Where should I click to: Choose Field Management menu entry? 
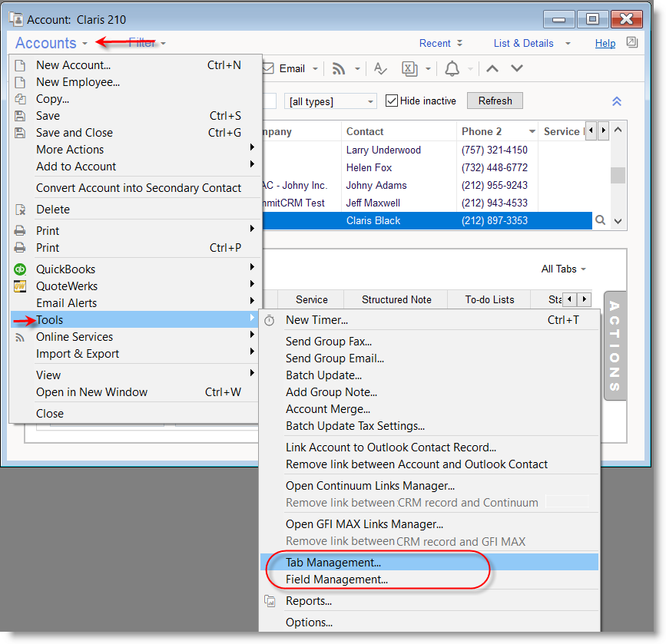336,580
